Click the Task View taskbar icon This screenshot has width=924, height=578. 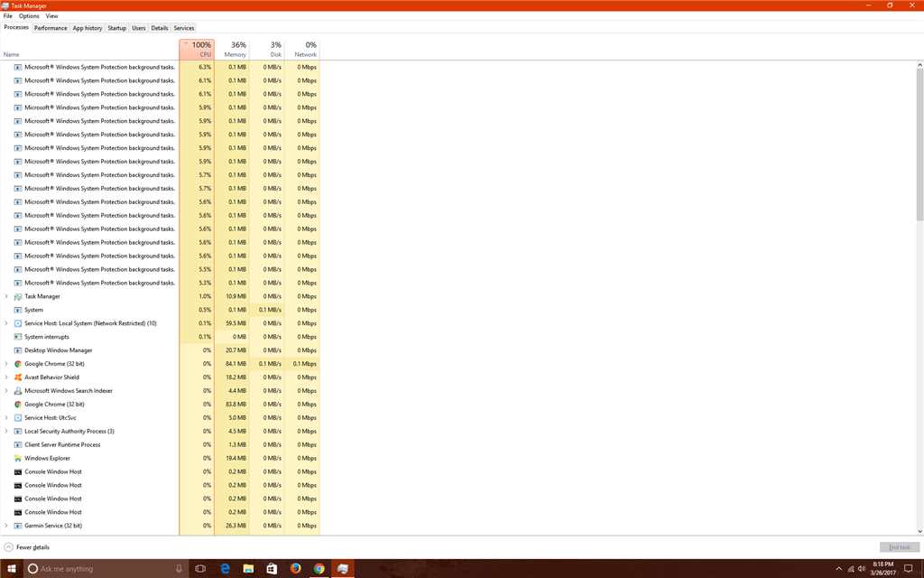200,569
